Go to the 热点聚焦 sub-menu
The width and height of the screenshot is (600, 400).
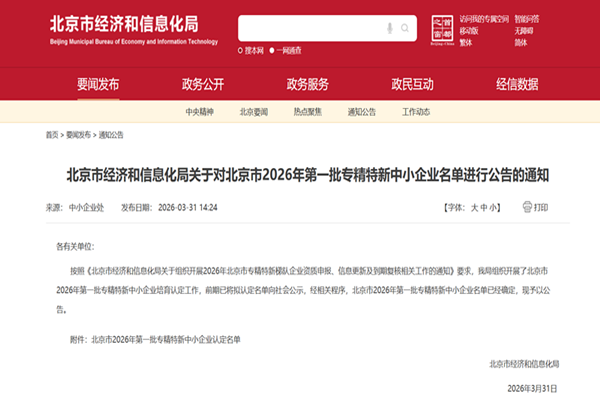(x=308, y=112)
